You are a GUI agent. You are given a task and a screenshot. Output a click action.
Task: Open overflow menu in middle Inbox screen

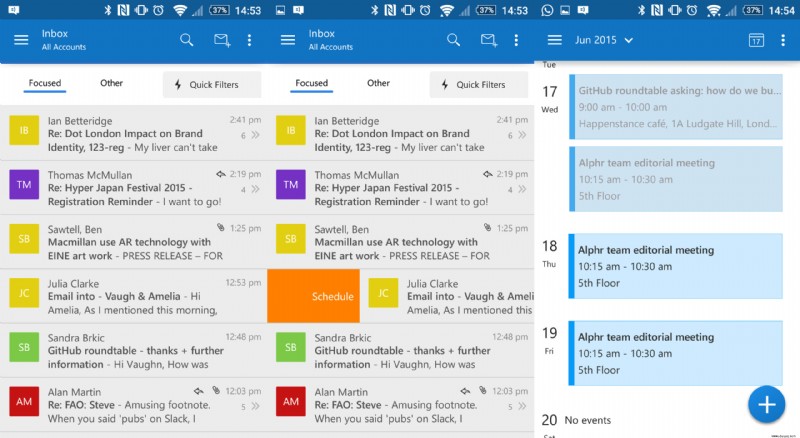pyautogui.click(x=516, y=40)
